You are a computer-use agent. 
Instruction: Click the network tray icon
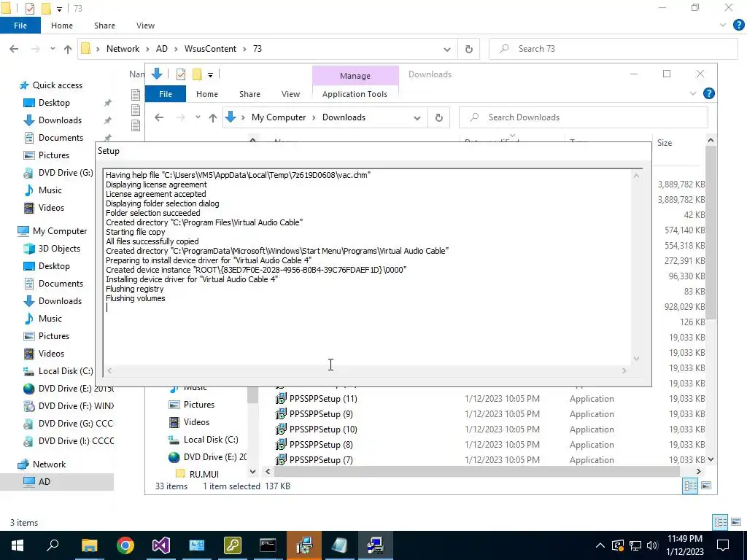(x=635, y=545)
